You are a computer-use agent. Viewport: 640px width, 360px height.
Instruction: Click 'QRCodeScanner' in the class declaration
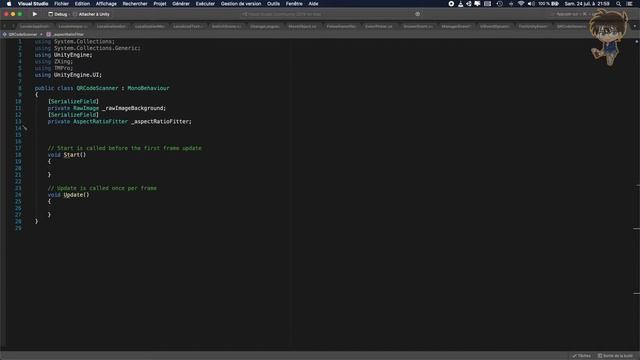click(x=97, y=88)
